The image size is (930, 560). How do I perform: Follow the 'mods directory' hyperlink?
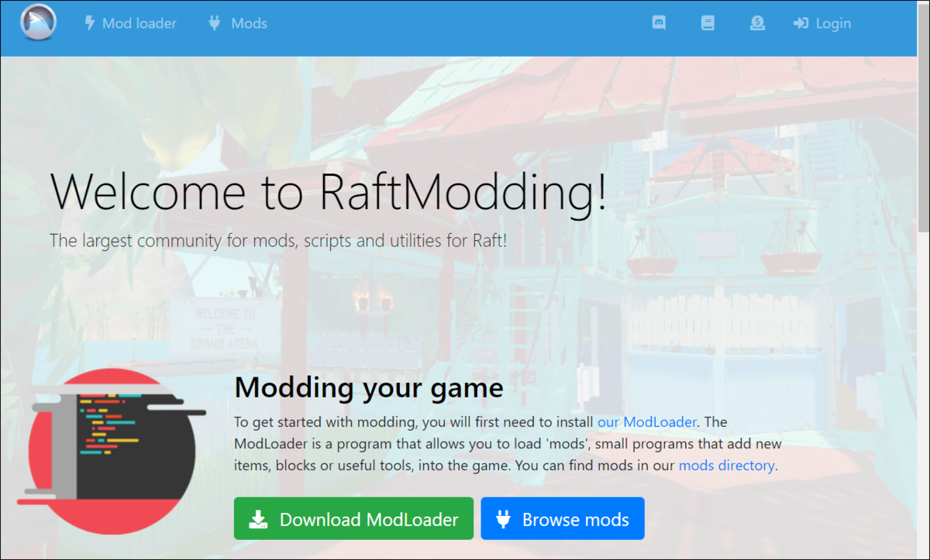(x=726, y=466)
